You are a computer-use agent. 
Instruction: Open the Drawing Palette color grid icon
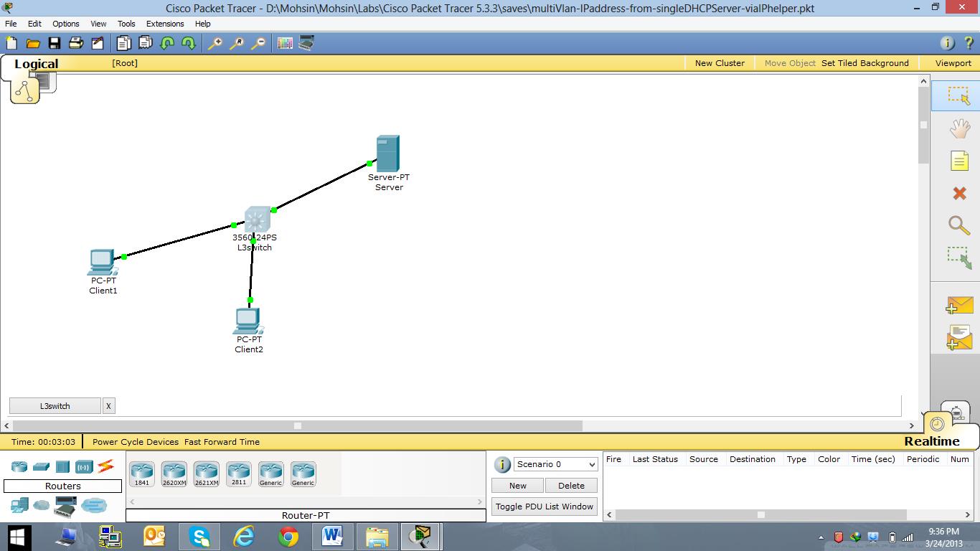click(285, 43)
